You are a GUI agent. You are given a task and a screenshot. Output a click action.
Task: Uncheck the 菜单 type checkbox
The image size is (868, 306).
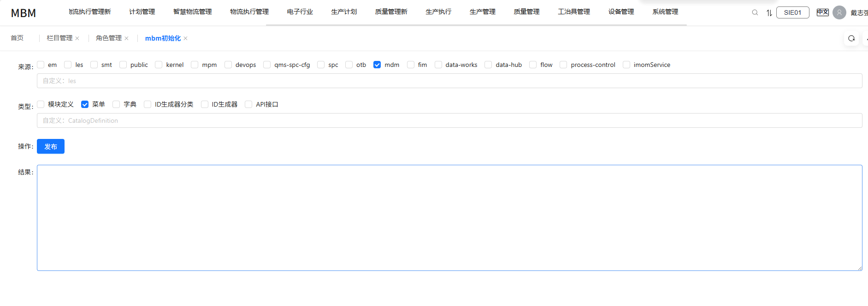85,104
